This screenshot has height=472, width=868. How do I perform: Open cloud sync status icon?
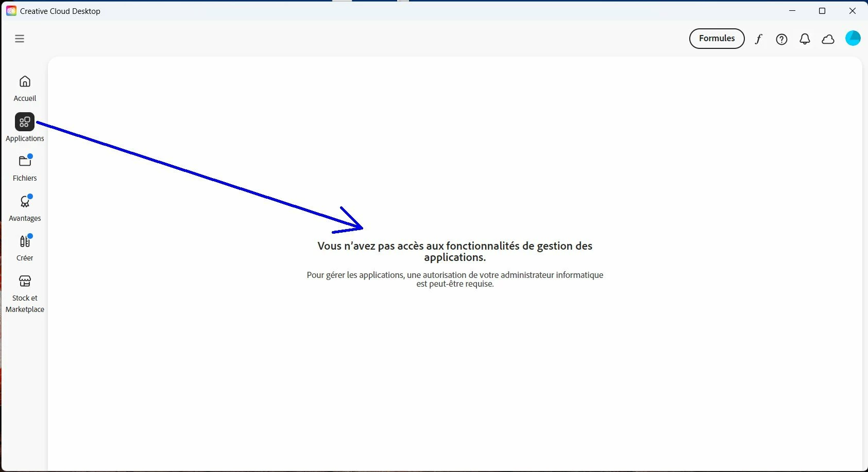pyautogui.click(x=828, y=39)
